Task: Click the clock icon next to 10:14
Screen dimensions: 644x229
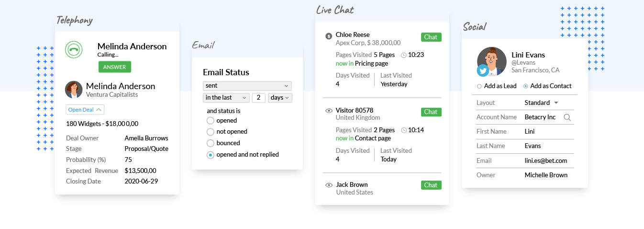Action: tap(403, 130)
